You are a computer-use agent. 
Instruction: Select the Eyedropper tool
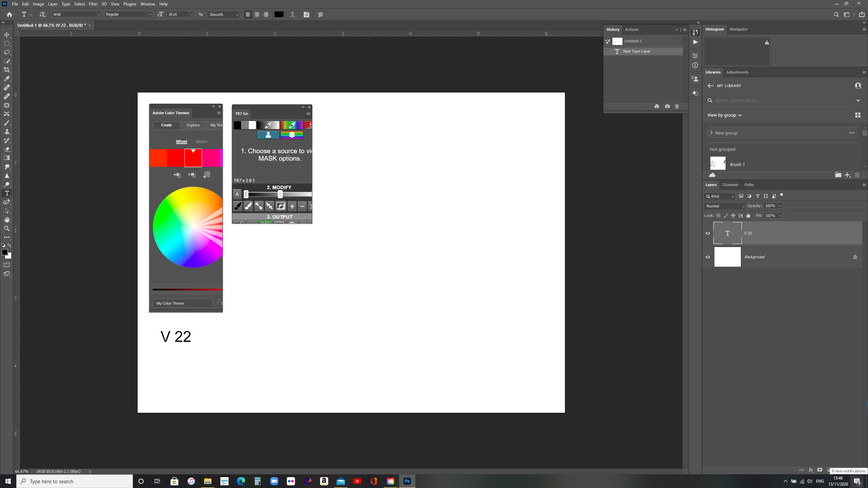pyautogui.click(x=7, y=79)
